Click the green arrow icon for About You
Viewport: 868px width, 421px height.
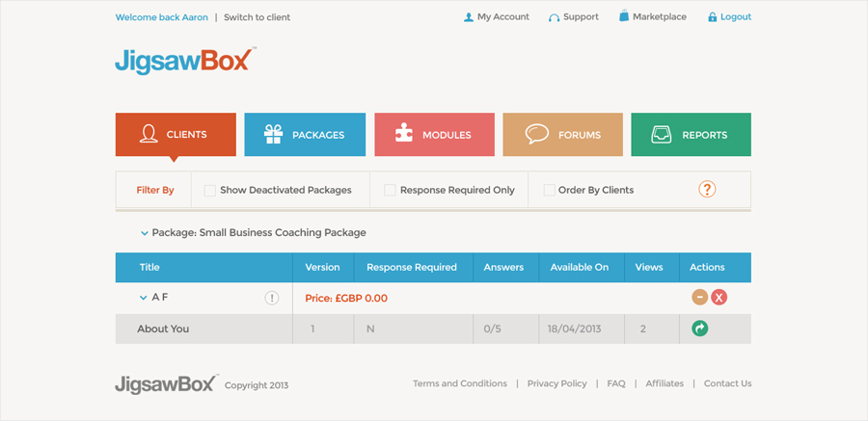pos(700,329)
